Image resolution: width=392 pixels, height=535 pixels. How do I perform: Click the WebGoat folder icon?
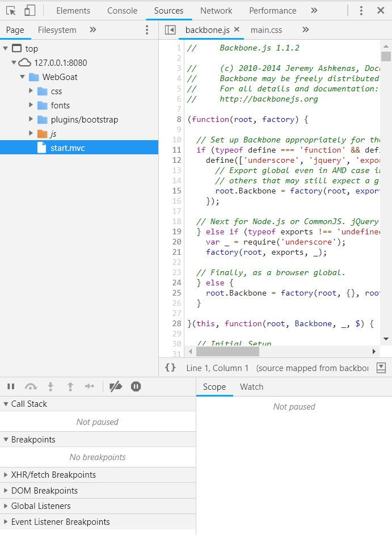tap(34, 77)
